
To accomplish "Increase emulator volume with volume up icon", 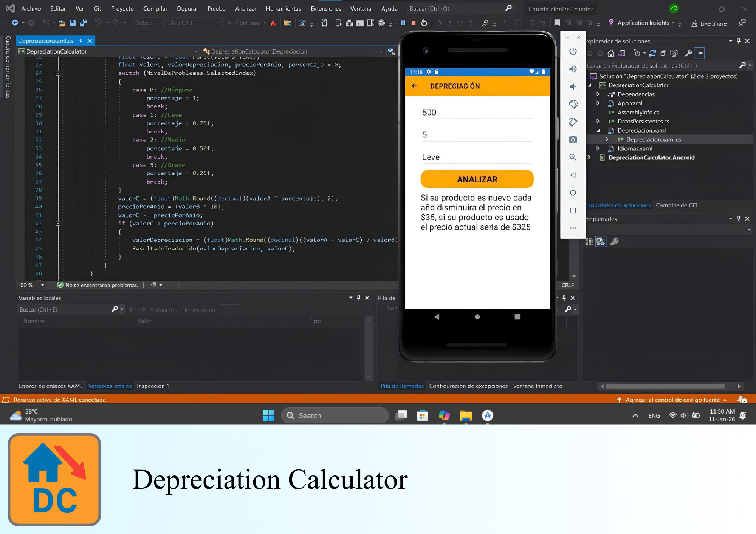I will coord(573,69).
